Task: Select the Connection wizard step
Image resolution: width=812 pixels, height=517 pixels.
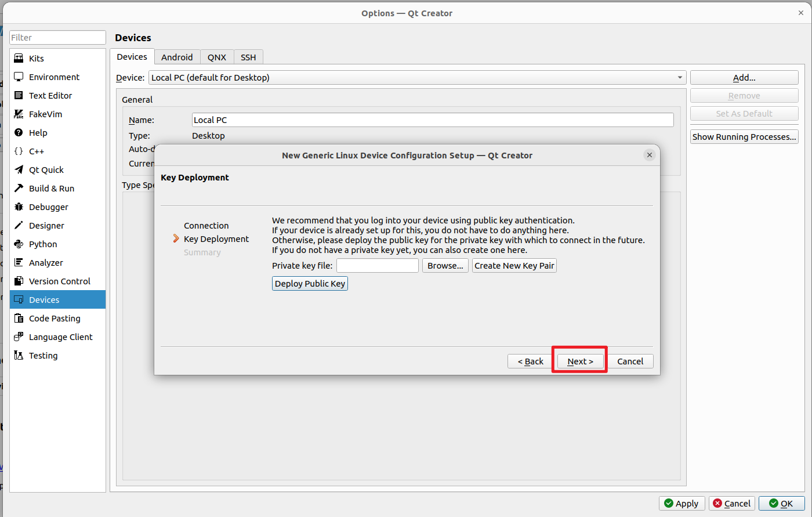Action: point(206,226)
